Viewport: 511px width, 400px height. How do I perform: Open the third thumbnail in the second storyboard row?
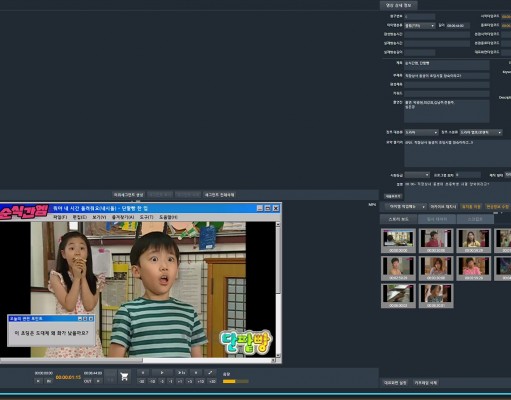474,268
